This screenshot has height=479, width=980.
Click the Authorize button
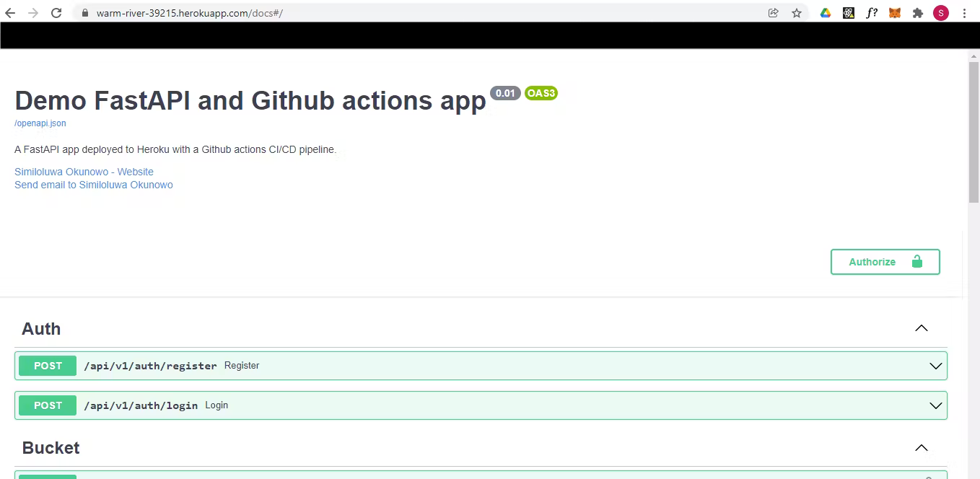pos(885,262)
